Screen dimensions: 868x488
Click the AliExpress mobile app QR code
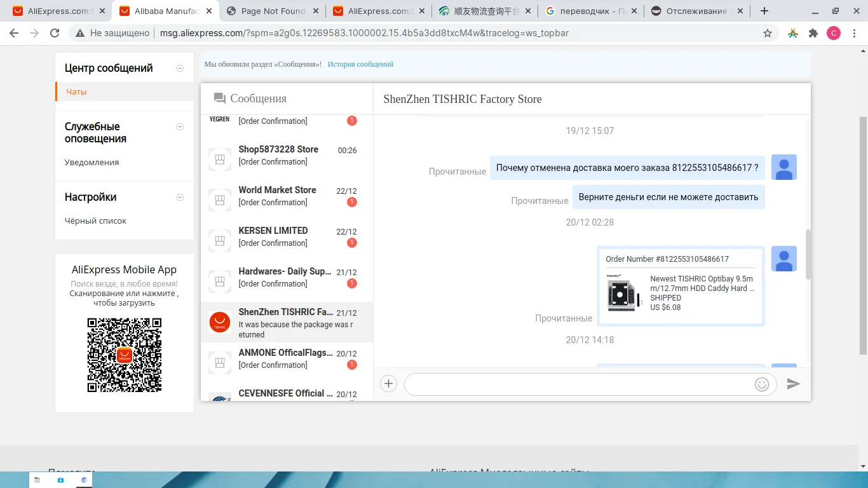click(x=125, y=355)
